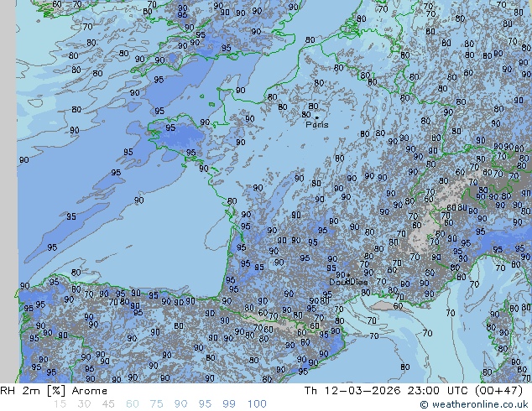Select legend value 30 in the color scale
Image resolution: width=532 pixels, height=411 pixels.
84,404
